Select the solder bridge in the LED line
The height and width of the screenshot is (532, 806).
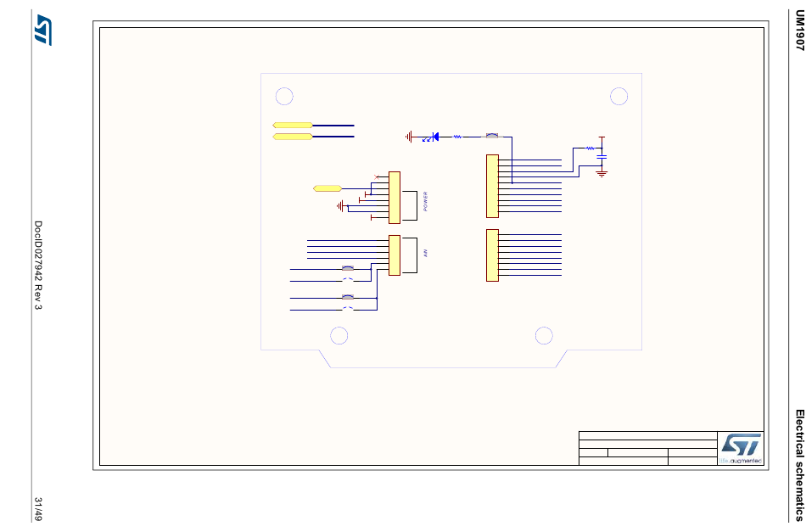tap(492, 137)
